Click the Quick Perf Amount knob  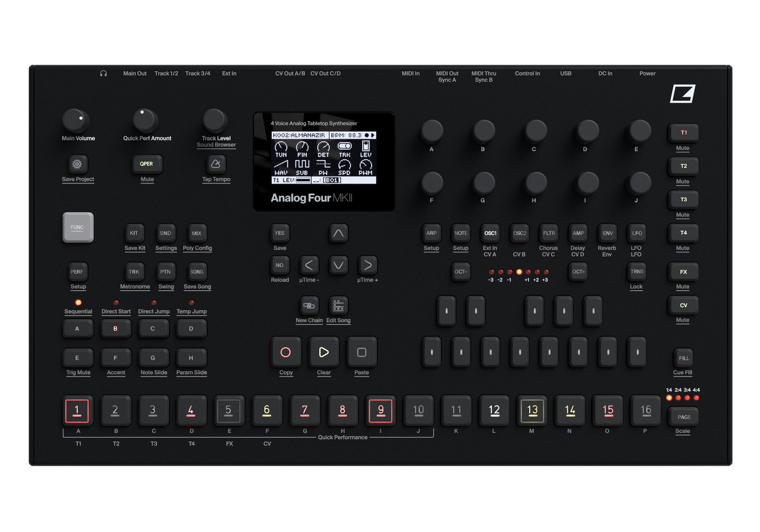[145, 121]
